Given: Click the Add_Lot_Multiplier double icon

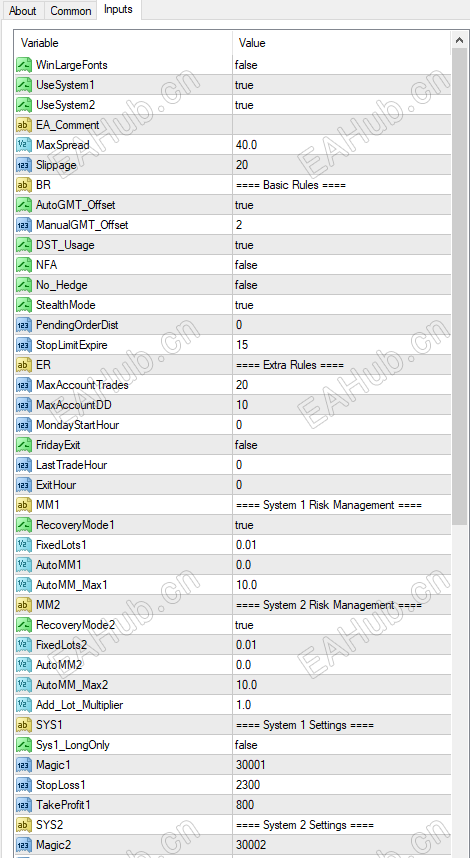Looking at the screenshot, I should click(x=24, y=705).
